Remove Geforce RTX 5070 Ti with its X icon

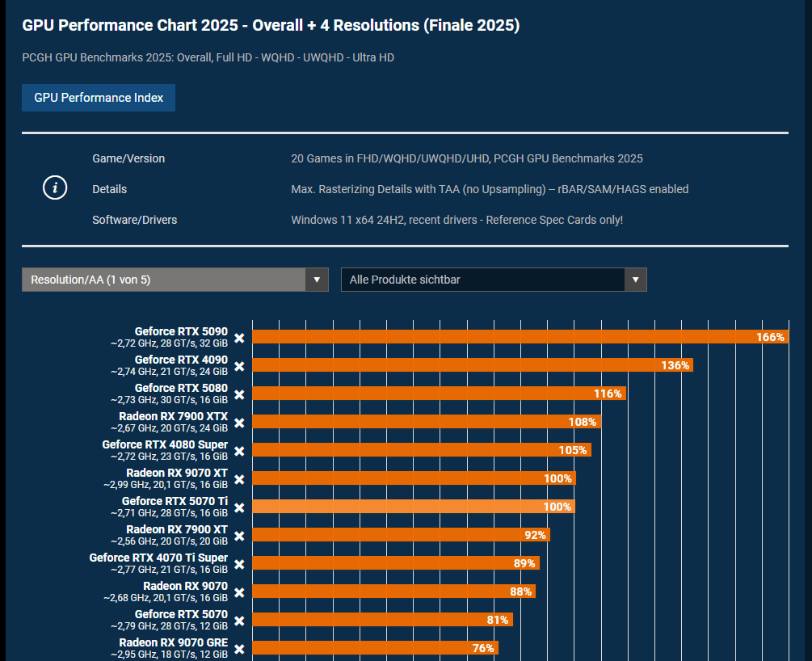pos(239,507)
